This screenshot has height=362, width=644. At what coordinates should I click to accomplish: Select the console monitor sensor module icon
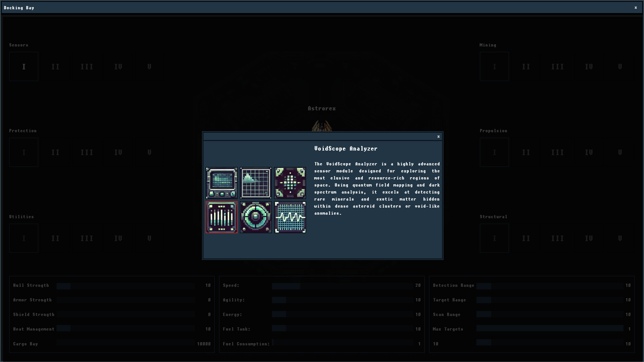tap(222, 183)
